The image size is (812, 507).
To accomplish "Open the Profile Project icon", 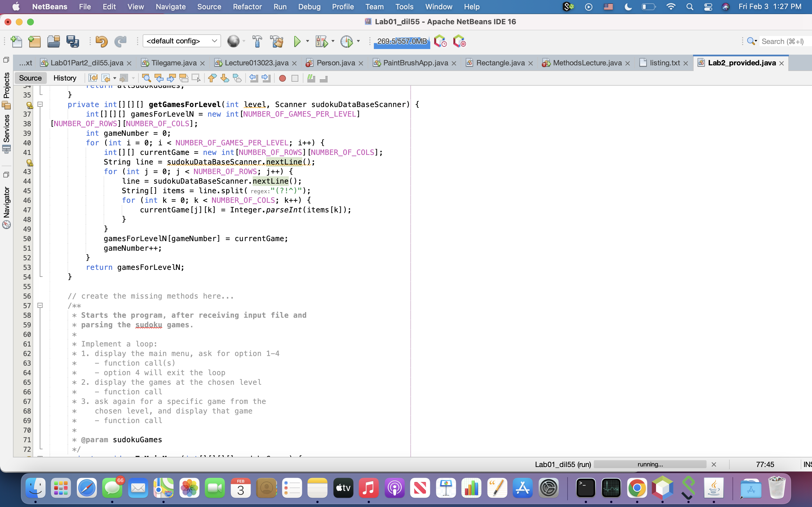I will [347, 41].
